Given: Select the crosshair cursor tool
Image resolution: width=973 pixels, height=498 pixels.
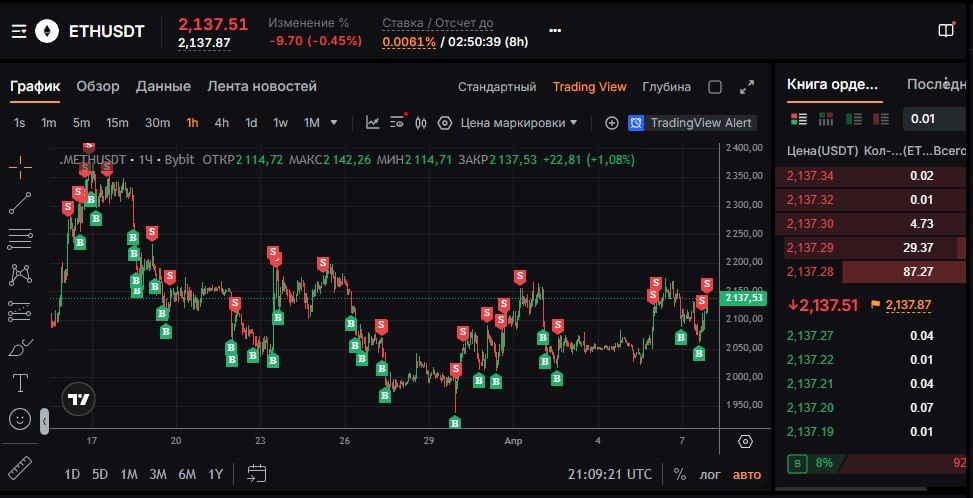Looking at the screenshot, I should click(20, 167).
